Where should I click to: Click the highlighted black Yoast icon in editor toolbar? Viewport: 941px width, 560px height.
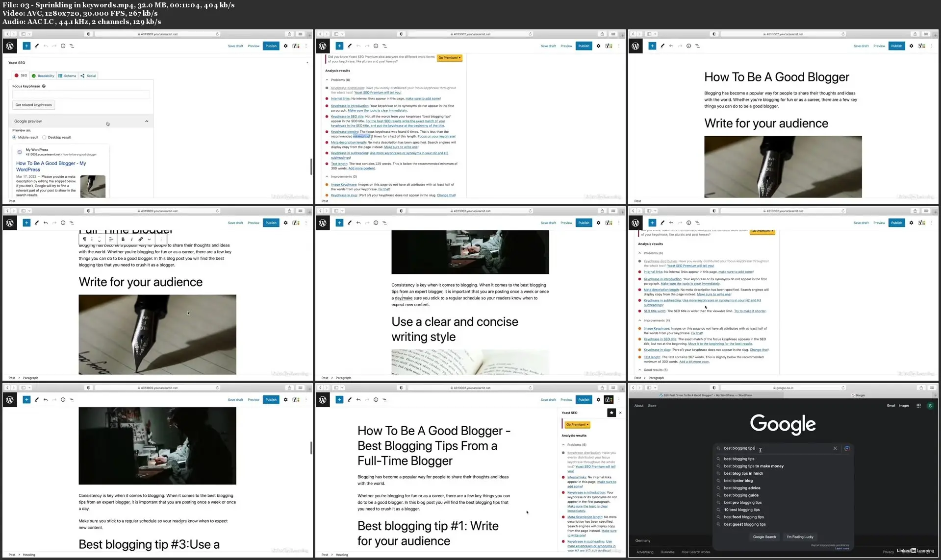609,400
